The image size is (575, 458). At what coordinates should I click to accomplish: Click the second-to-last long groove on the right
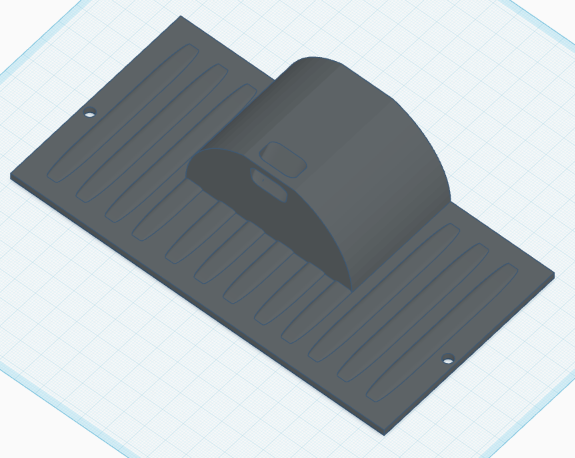click(x=413, y=312)
